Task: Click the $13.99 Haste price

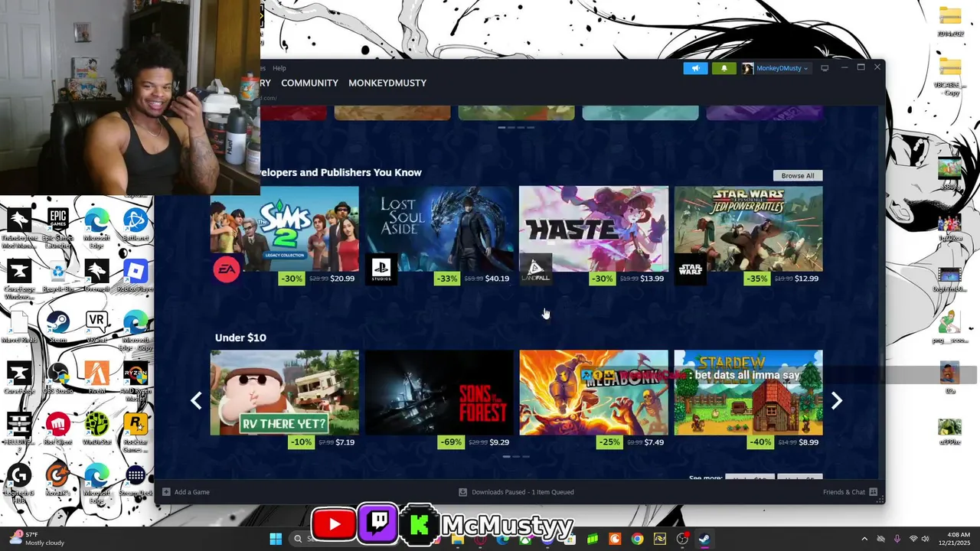Action: (x=652, y=279)
